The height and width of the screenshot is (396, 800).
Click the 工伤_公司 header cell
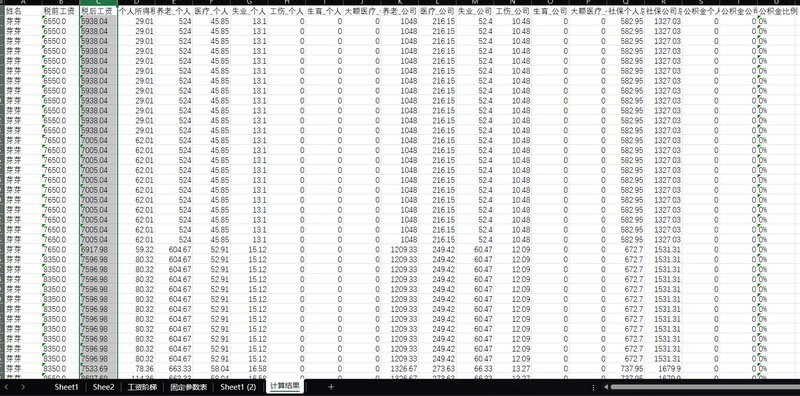pyautogui.click(x=513, y=11)
